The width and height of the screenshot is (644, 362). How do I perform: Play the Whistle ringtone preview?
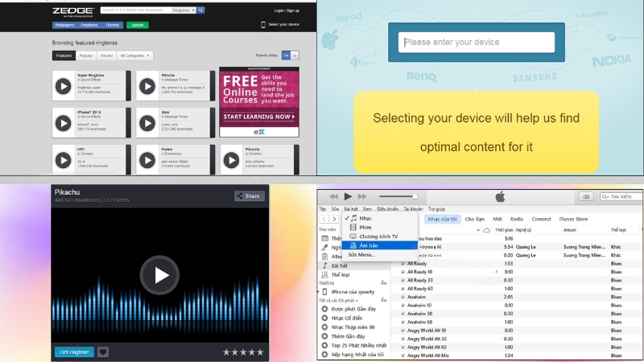tap(147, 86)
